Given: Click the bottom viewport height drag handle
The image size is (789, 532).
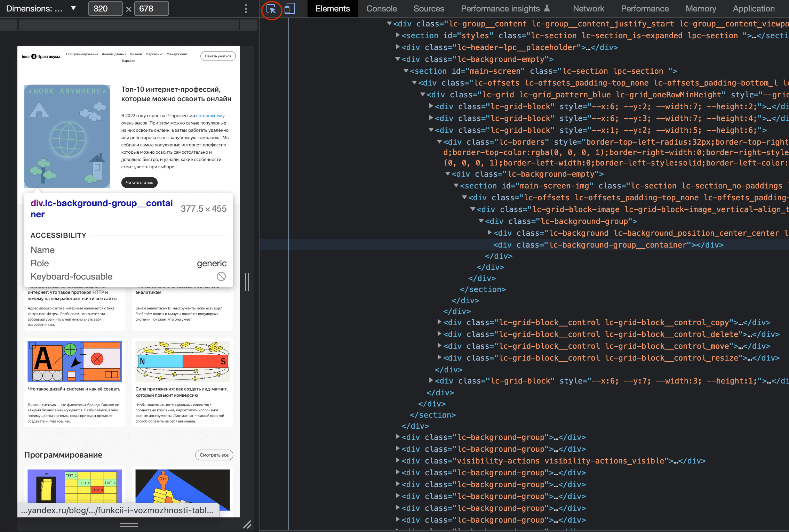Looking at the screenshot, I should [129, 525].
